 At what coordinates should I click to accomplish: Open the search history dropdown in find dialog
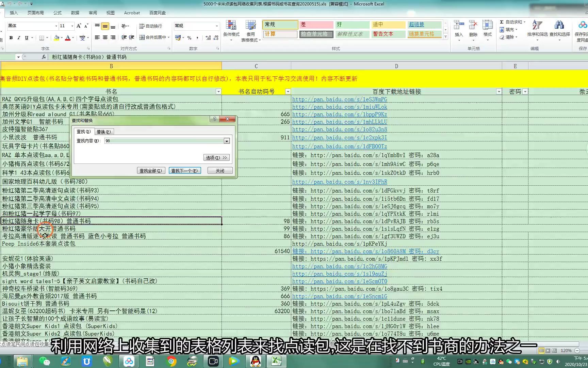click(x=227, y=141)
